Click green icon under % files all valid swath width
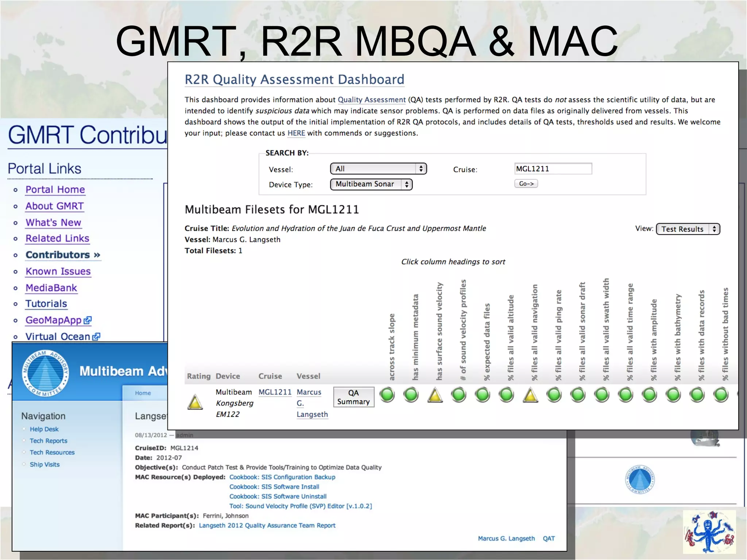The image size is (747, 560). (602, 395)
